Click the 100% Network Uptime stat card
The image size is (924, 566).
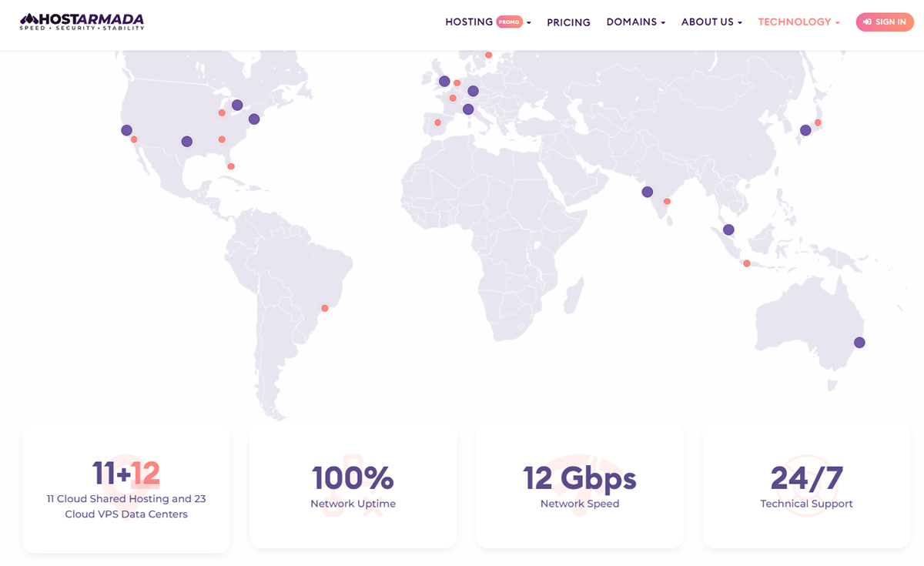353,485
